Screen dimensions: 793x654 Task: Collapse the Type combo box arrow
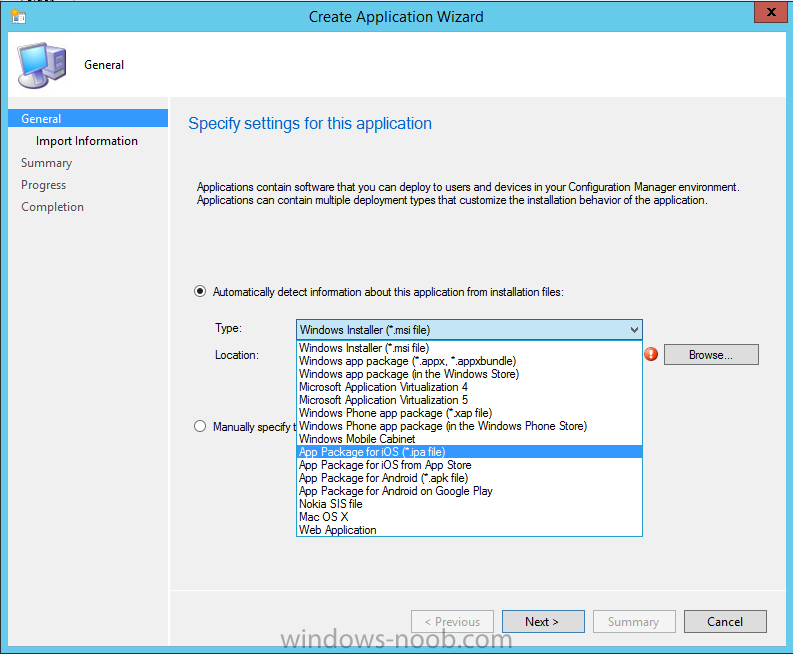(634, 330)
